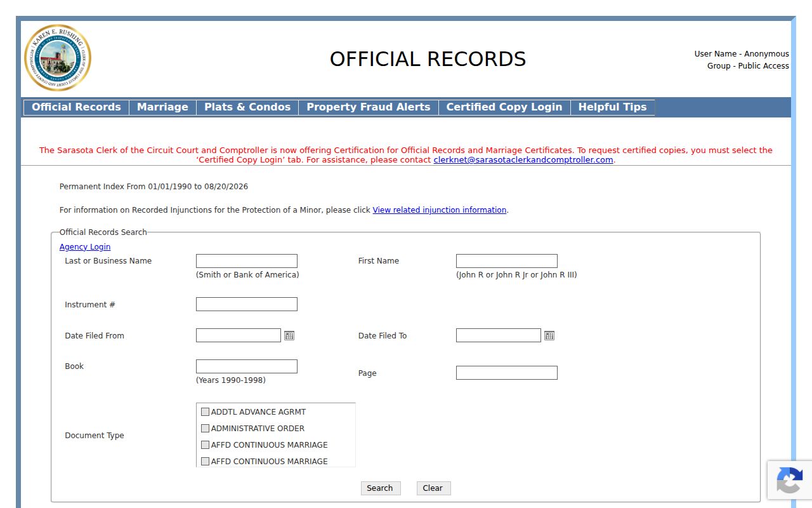The image size is (812, 508).
Task: Tick the first AFFD CONTINUOUS MARRIAGE checkbox
Action: click(x=205, y=444)
